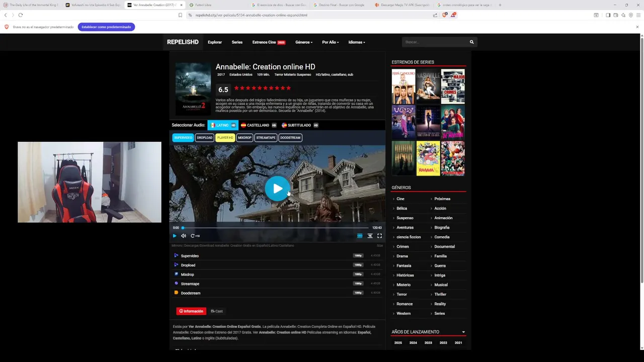Click the Dropload mirror row icon
This screenshot has height=362, width=644.
(176, 265)
